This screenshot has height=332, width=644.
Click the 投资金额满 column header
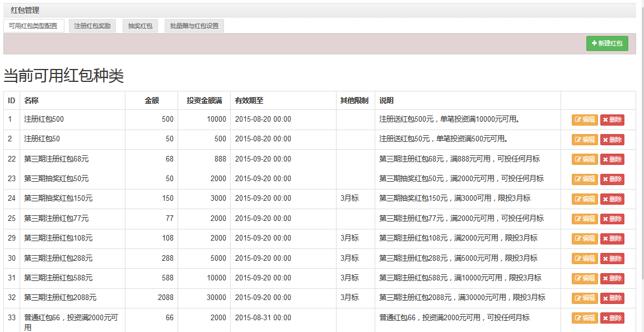(204, 101)
